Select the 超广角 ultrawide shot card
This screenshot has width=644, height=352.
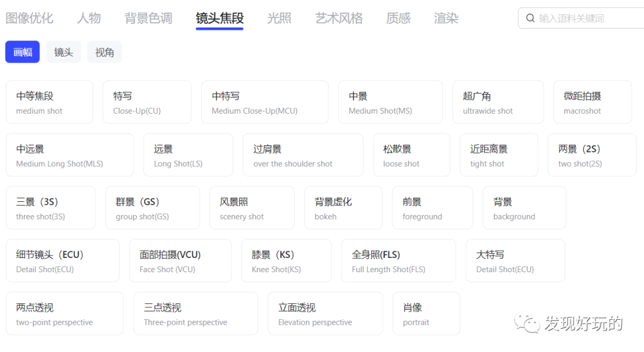click(x=498, y=102)
